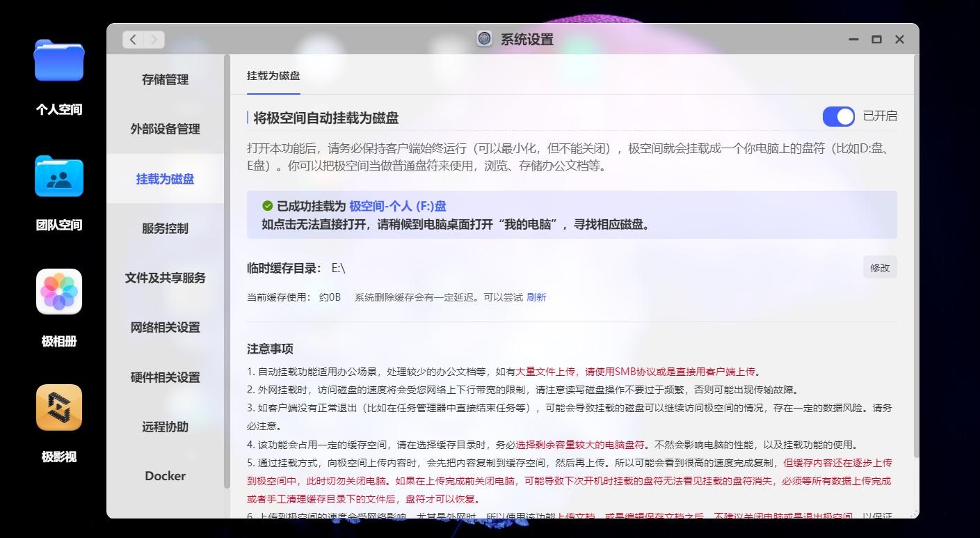Click the sidebar vertical scrollbar
Image resolution: width=980 pixels, height=538 pixels.
point(227,271)
